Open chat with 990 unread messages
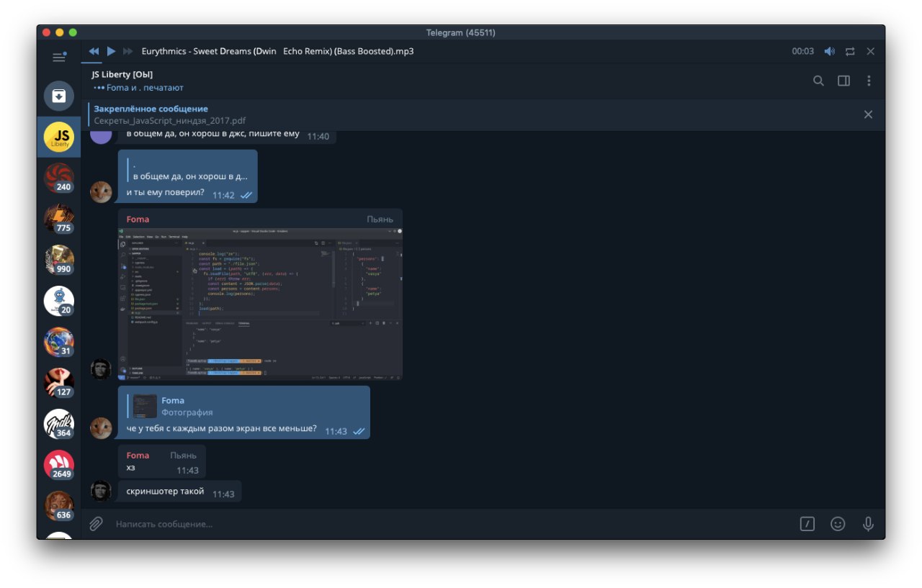Image resolution: width=922 pixels, height=588 pixels. [59, 260]
